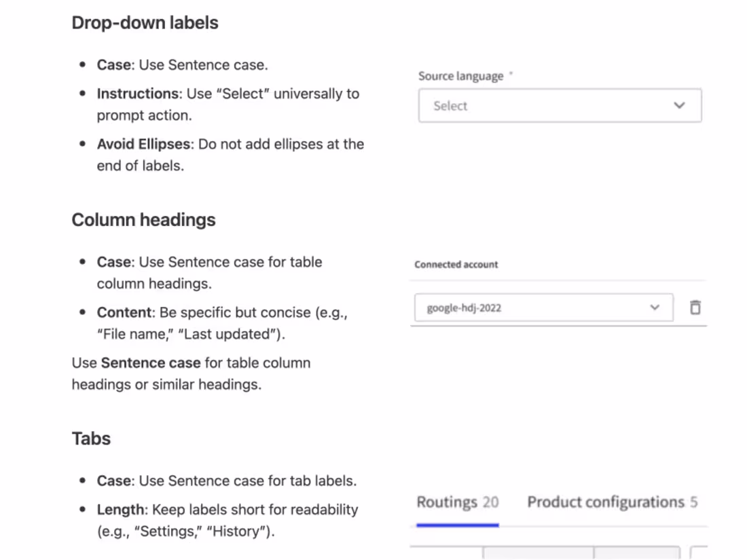The image size is (747, 560).
Task: Select the Routings tab
Action: coord(447,502)
